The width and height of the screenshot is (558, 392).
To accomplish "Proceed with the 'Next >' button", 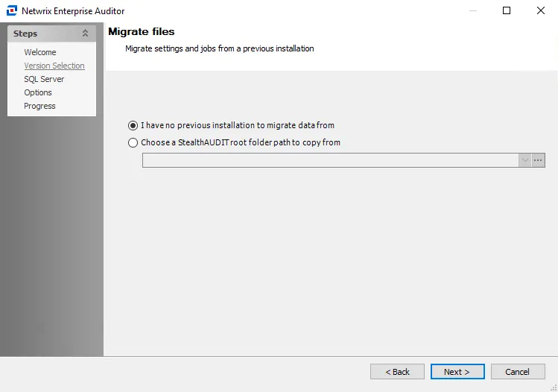I will pyautogui.click(x=457, y=372).
